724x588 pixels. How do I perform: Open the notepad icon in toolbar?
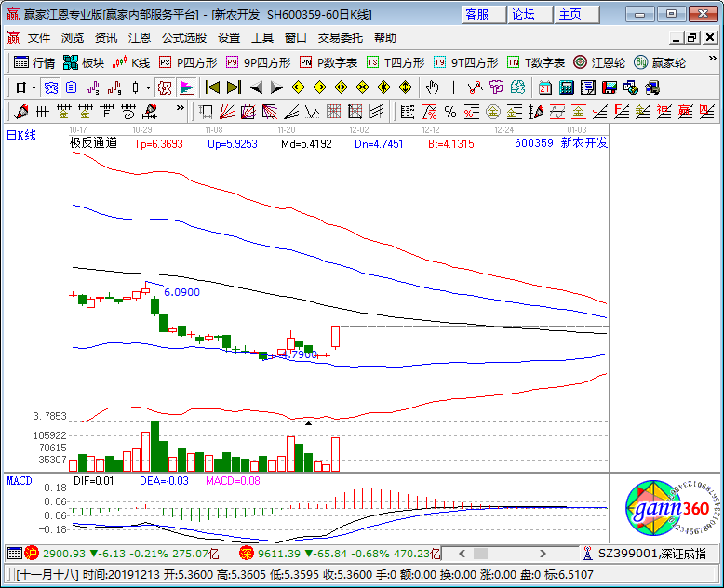[x=588, y=87]
